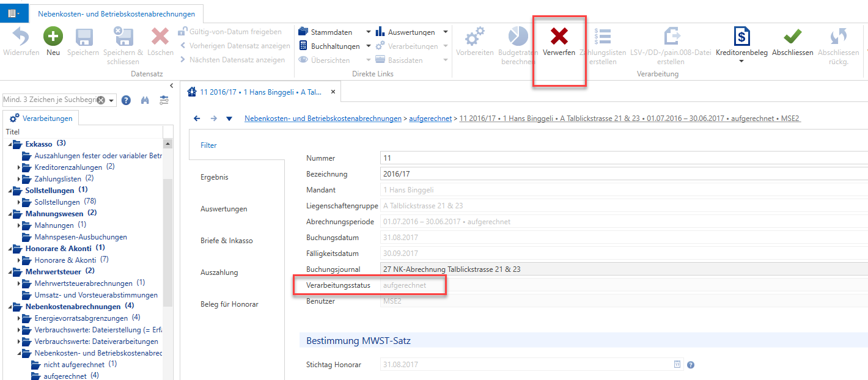Click the calendar icon for Stichtag Honorar
Image resolution: width=868 pixels, height=380 pixels.
tap(677, 365)
